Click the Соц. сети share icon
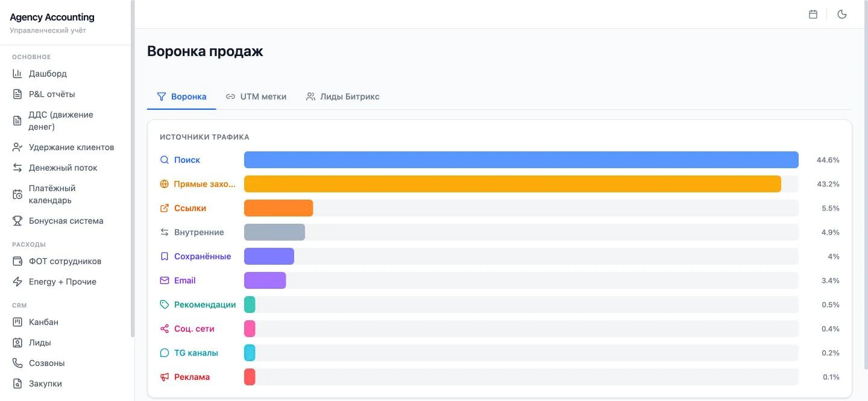Screen dimensions: 868x401 tap(165, 329)
